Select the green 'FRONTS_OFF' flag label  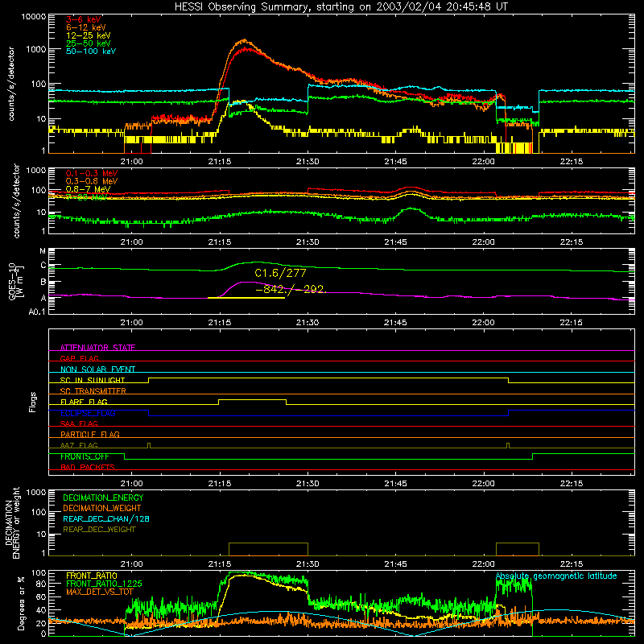click(85, 456)
